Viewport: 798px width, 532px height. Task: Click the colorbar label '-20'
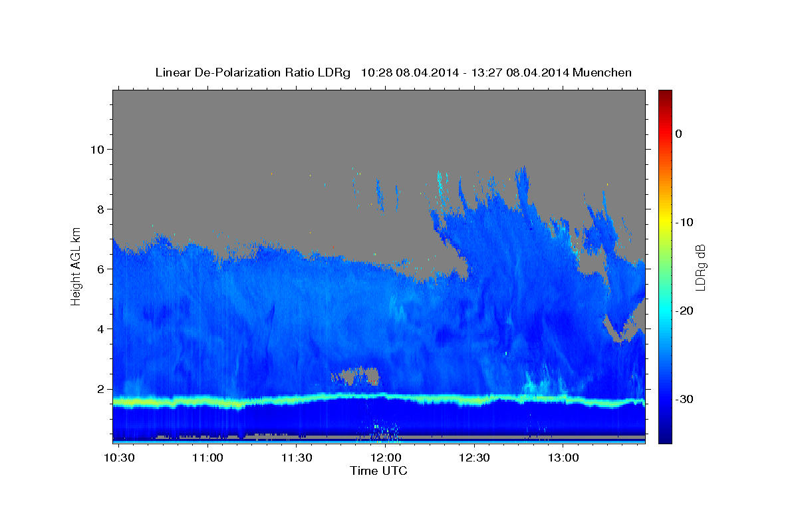(685, 311)
